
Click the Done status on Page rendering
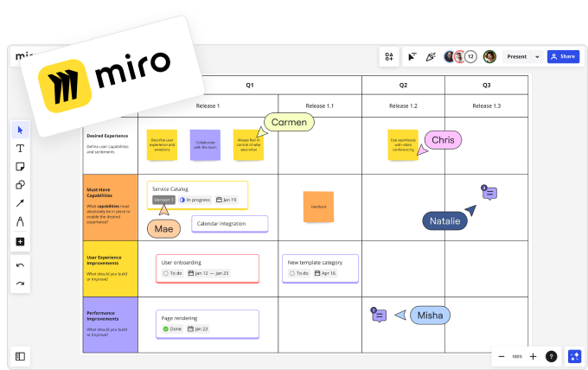[169, 329]
